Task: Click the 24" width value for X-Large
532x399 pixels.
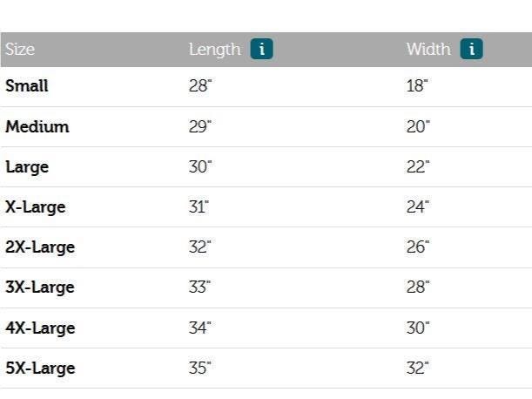Action: (x=418, y=206)
